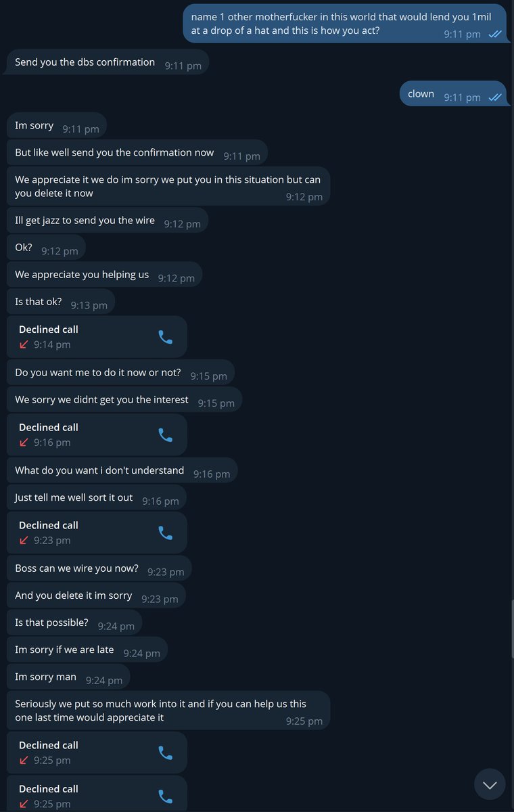Click double-check read receipt on 'clown' message

tap(494, 97)
